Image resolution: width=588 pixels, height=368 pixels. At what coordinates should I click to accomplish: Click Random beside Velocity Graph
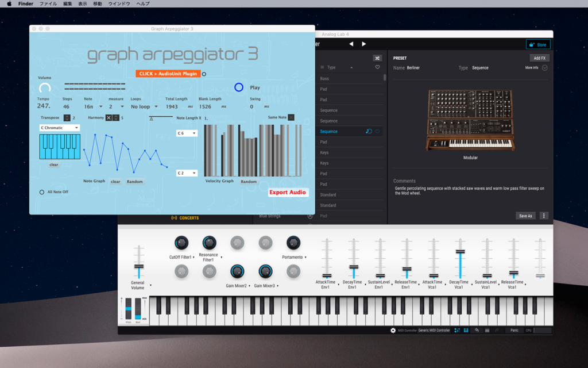point(249,181)
